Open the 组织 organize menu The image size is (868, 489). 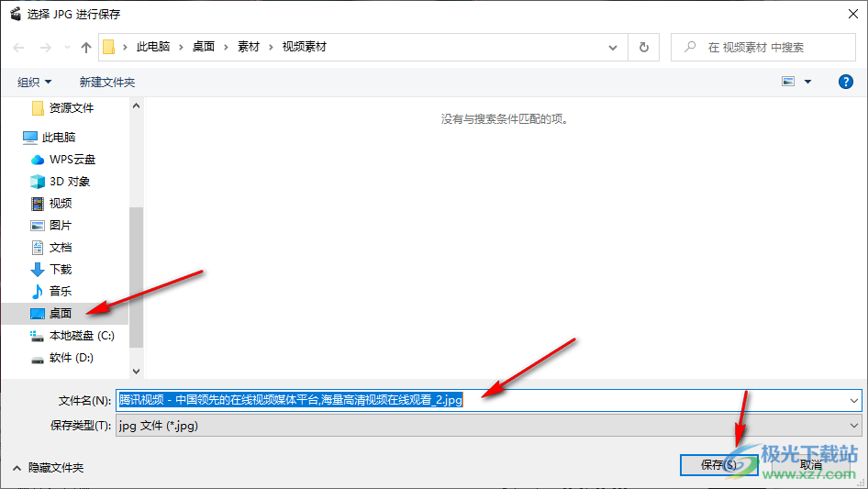pyautogui.click(x=35, y=83)
